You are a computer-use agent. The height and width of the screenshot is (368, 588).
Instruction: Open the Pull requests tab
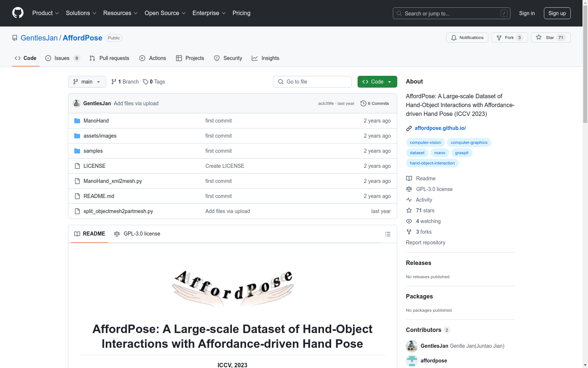point(110,58)
